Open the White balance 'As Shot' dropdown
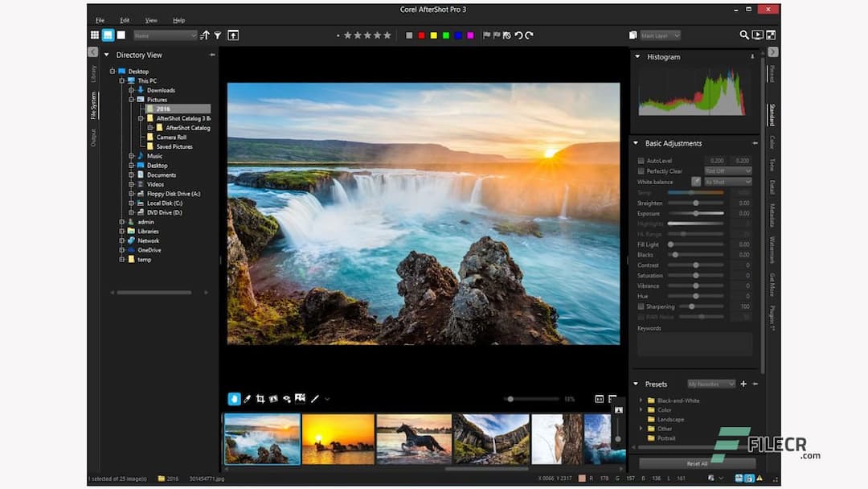 [727, 182]
